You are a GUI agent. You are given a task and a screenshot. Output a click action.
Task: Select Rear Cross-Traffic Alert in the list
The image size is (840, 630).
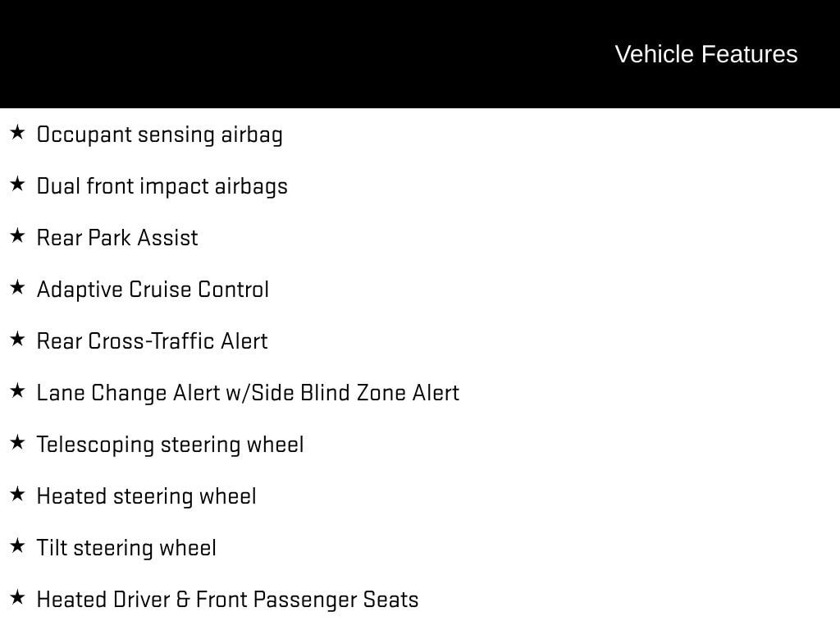tap(152, 341)
